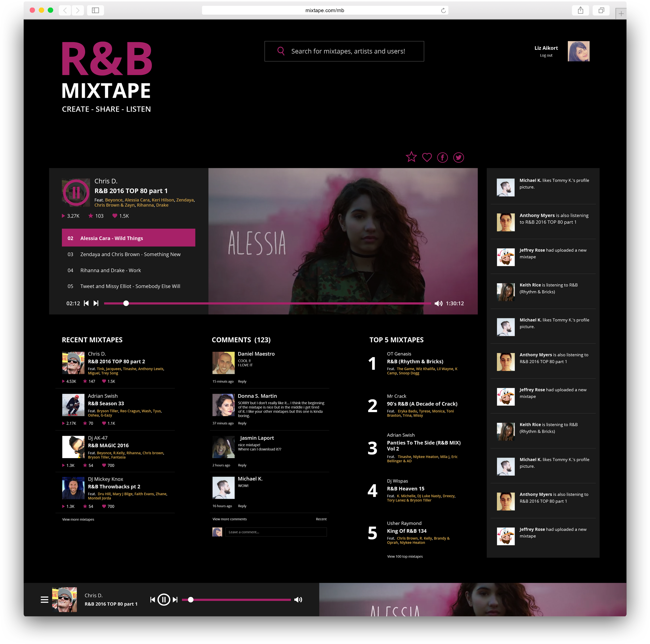Focus the Leave a comment field

coord(276,532)
